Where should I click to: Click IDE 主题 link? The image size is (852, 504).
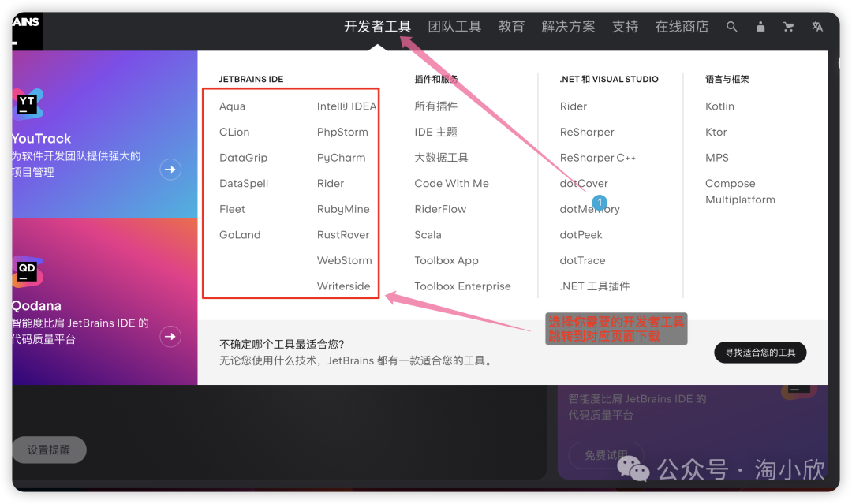pos(435,132)
